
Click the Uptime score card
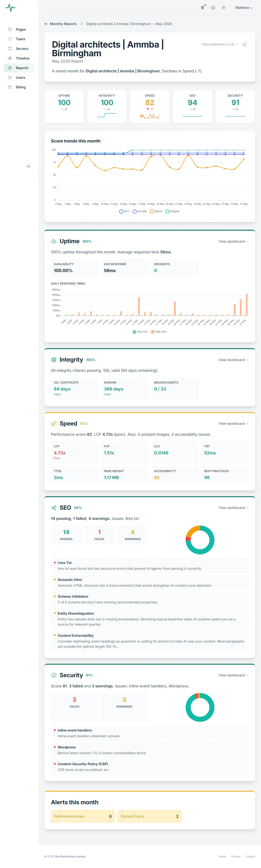coord(64,106)
